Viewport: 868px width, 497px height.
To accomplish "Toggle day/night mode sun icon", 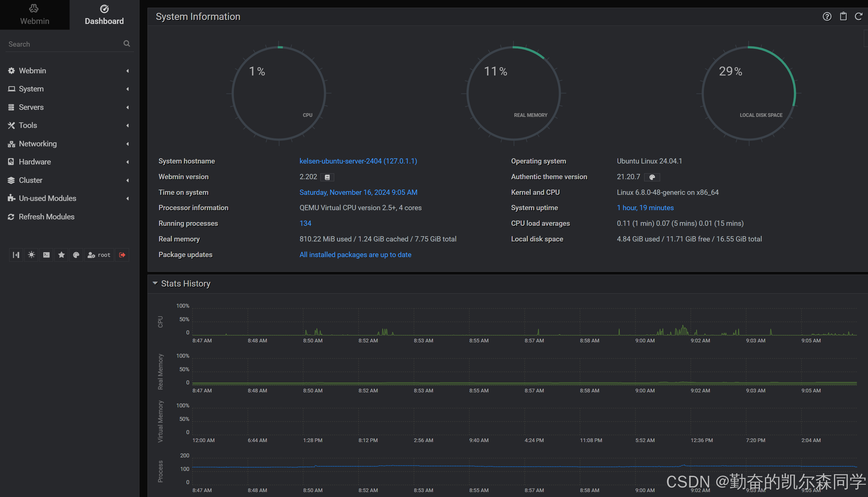I will tap(31, 255).
